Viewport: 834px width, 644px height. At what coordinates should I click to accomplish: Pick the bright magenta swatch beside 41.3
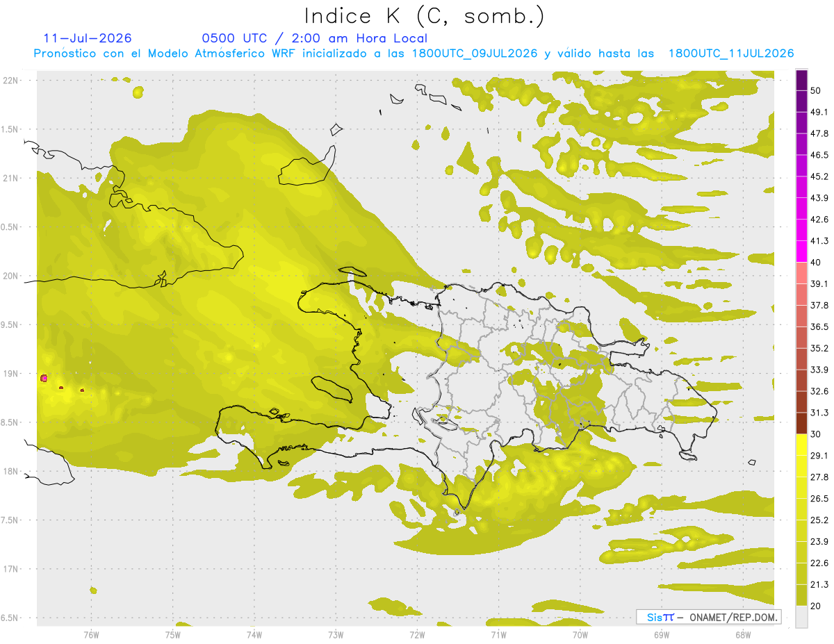click(801, 251)
